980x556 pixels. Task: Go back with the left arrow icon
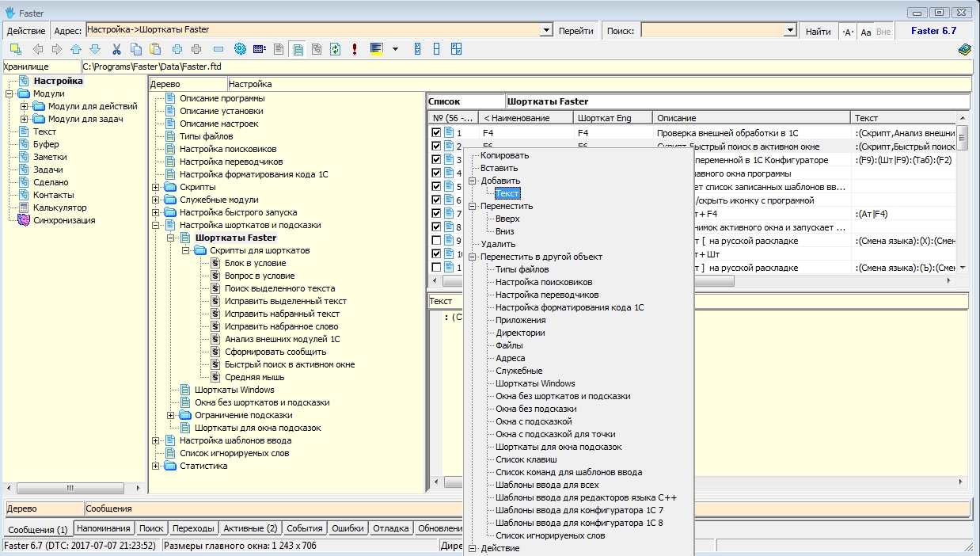37,49
